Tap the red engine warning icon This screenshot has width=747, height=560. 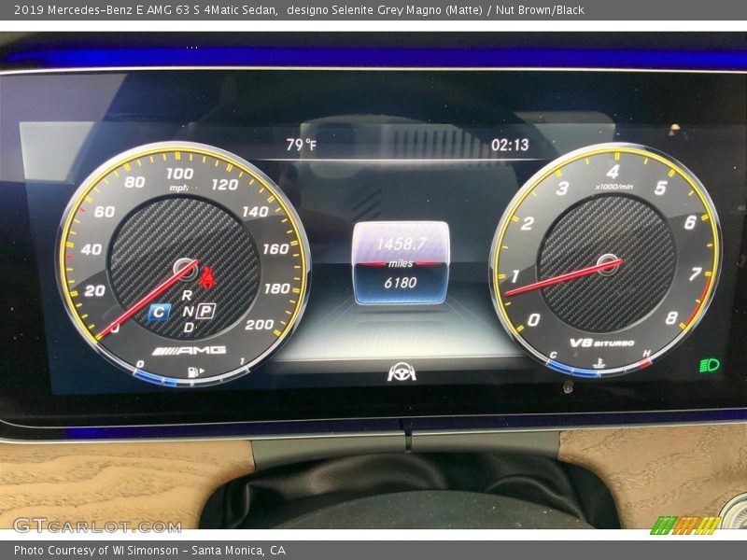[207, 278]
